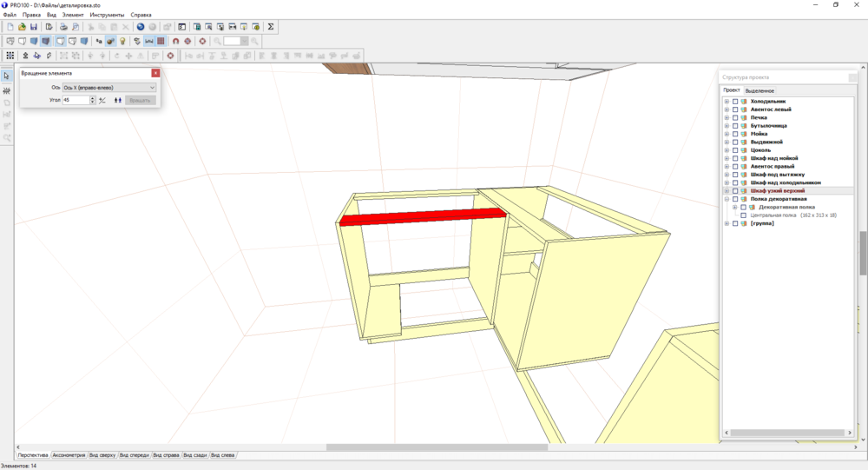
Task: Click the horizontal scrollbar thumb under viewport
Action: [x=437, y=447]
